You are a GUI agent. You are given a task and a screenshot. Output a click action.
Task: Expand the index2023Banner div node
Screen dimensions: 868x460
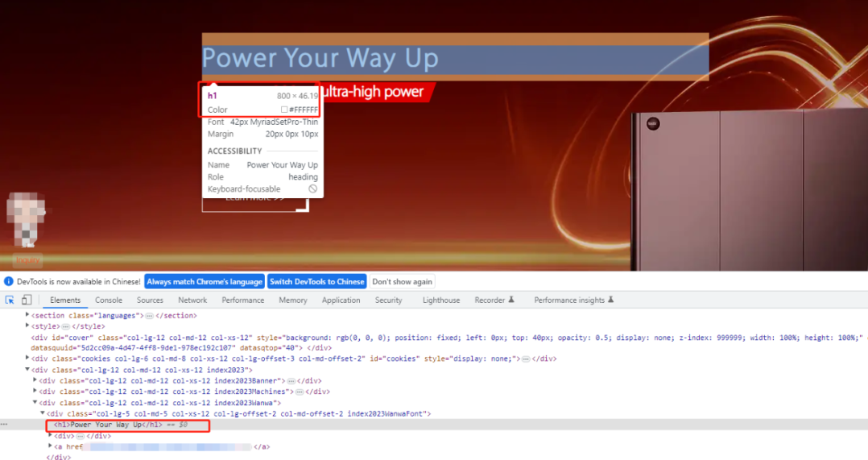35,380
